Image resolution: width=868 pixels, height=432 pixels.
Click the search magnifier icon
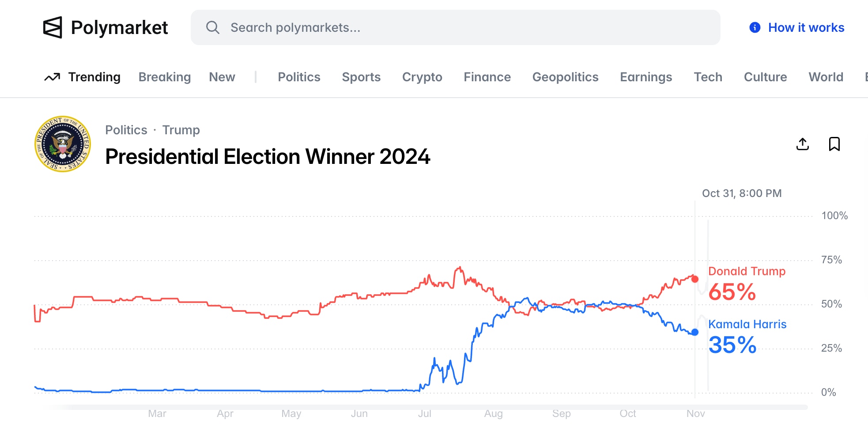[x=212, y=27]
